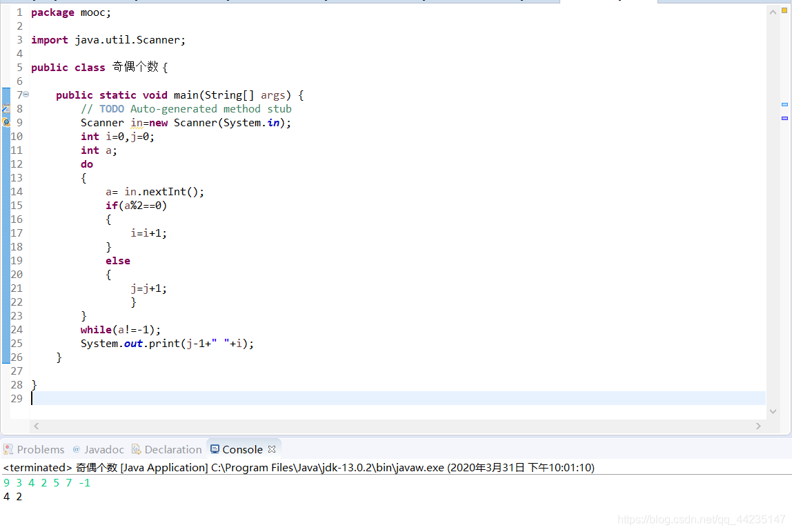This screenshot has height=532, width=792.
Task: Click the 'while(a!=-1);' line
Action: coord(121,329)
